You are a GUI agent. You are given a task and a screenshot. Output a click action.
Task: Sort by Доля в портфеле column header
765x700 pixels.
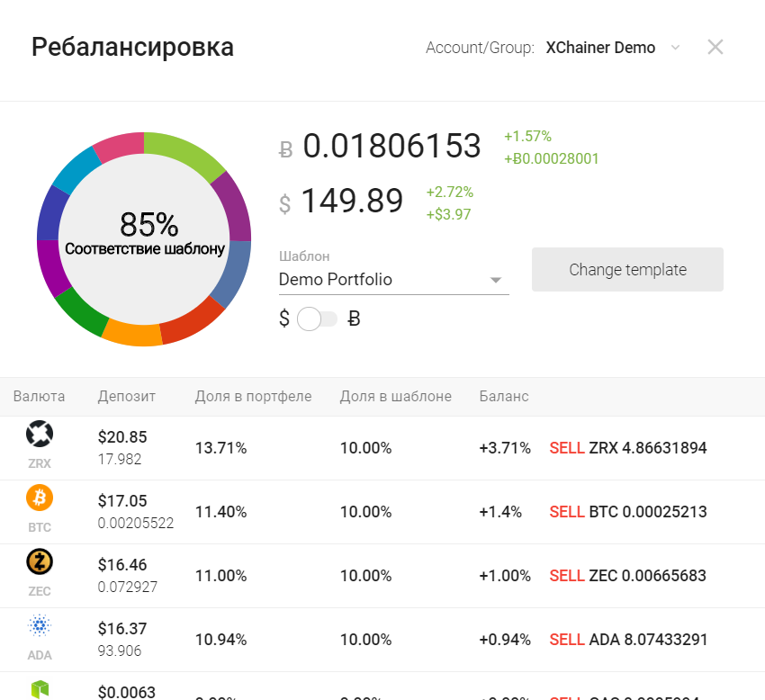[x=253, y=397]
